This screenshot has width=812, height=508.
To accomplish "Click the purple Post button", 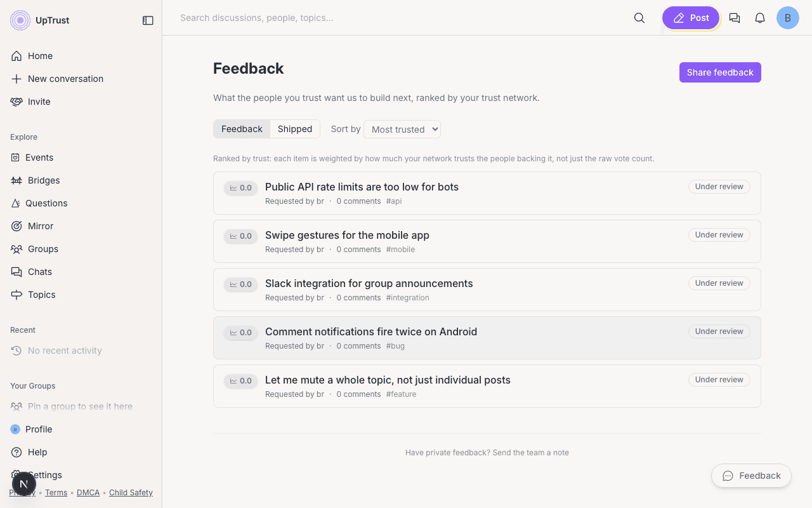I will (691, 18).
